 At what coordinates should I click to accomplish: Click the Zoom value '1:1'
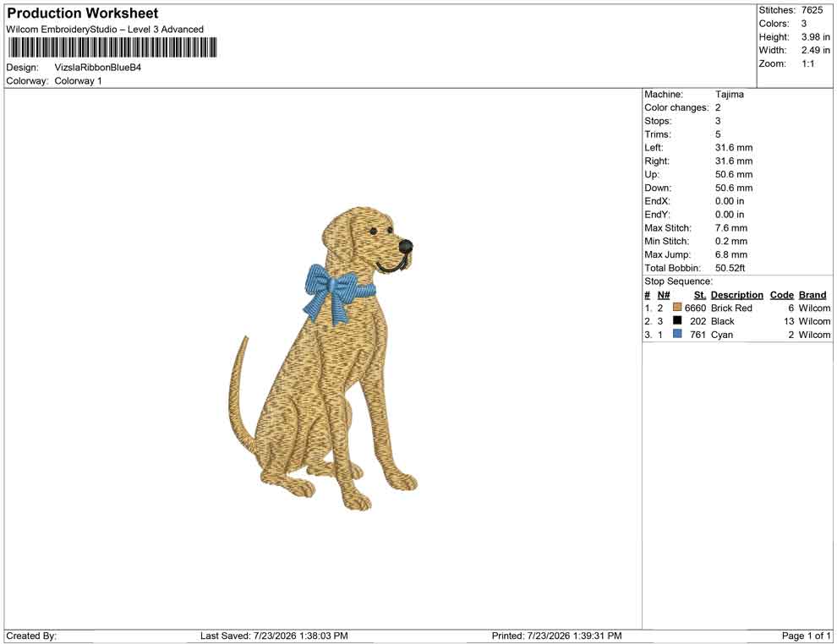click(808, 63)
